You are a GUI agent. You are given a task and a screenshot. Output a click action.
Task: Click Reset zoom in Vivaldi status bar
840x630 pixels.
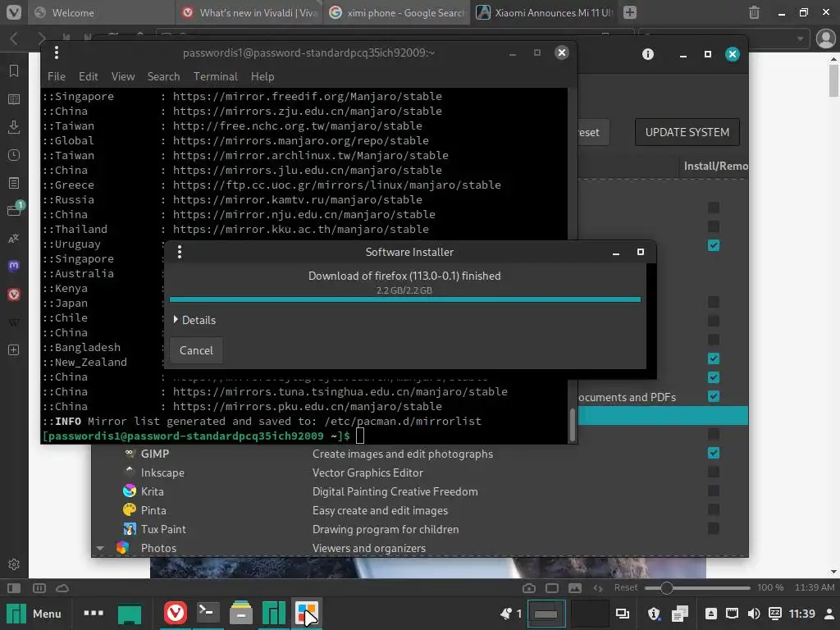point(625,587)
